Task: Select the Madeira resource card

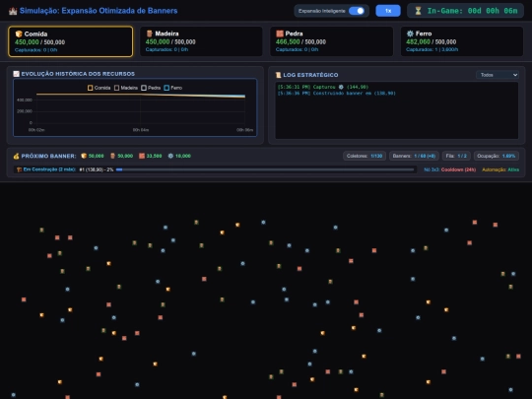Action: coord(201,41)
